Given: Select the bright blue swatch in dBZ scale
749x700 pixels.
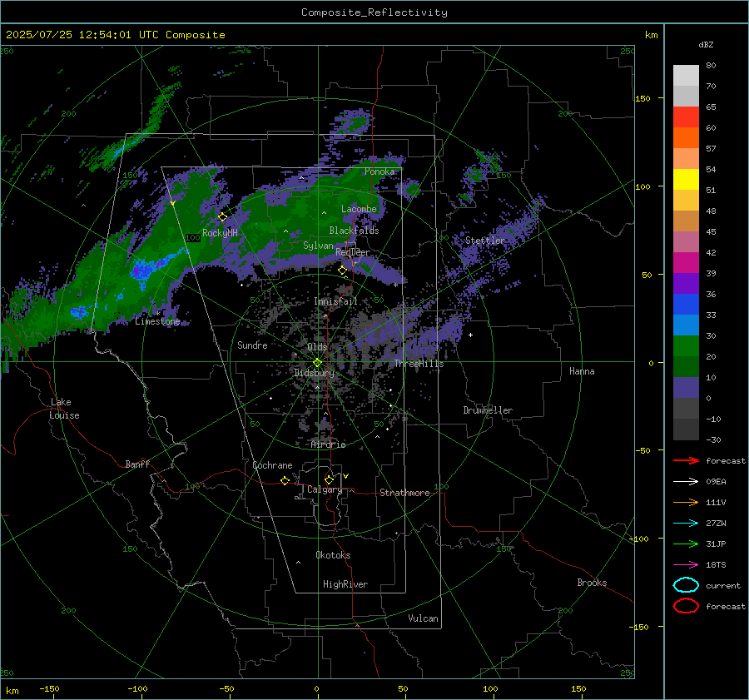Looking at the screenshot, I should point(686,305).
